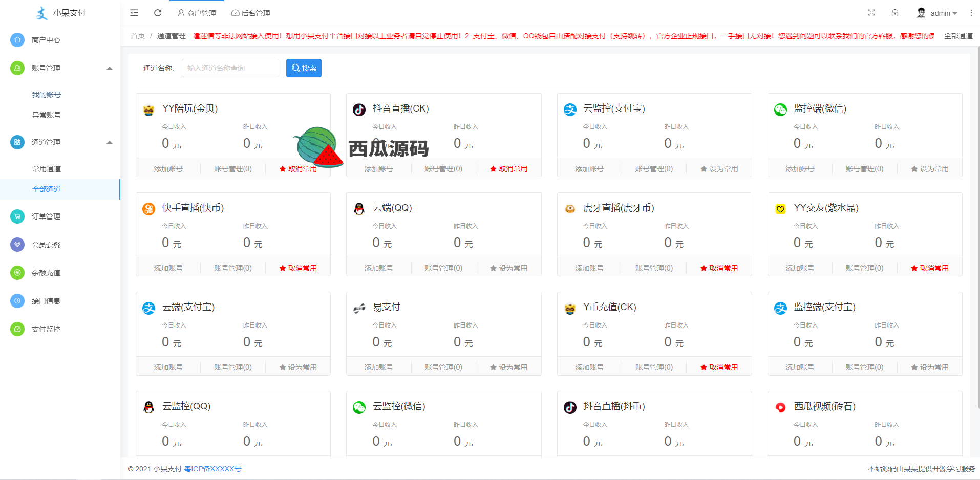Open fullscreen mode icon
The width and height of the screenshot is (980, 480).
(x=871, y=13)
